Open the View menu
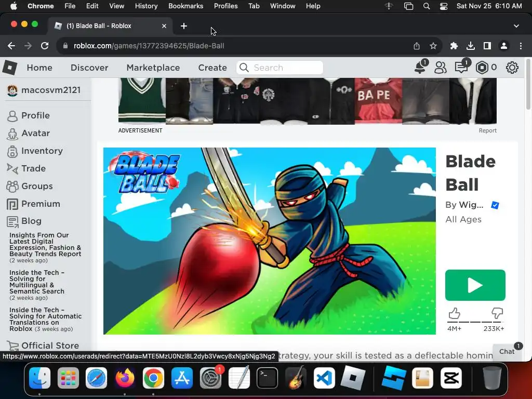Screen dimensions: 532x399 (116, 6)
